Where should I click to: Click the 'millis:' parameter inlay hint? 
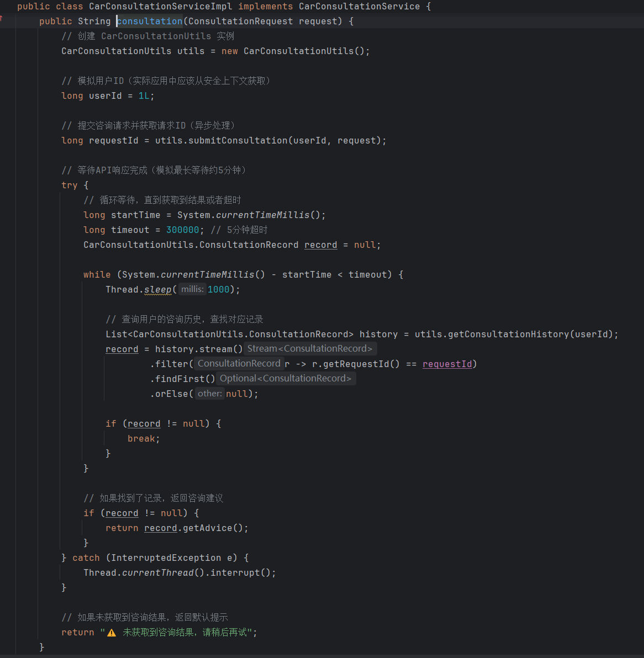tap(192, 289)
